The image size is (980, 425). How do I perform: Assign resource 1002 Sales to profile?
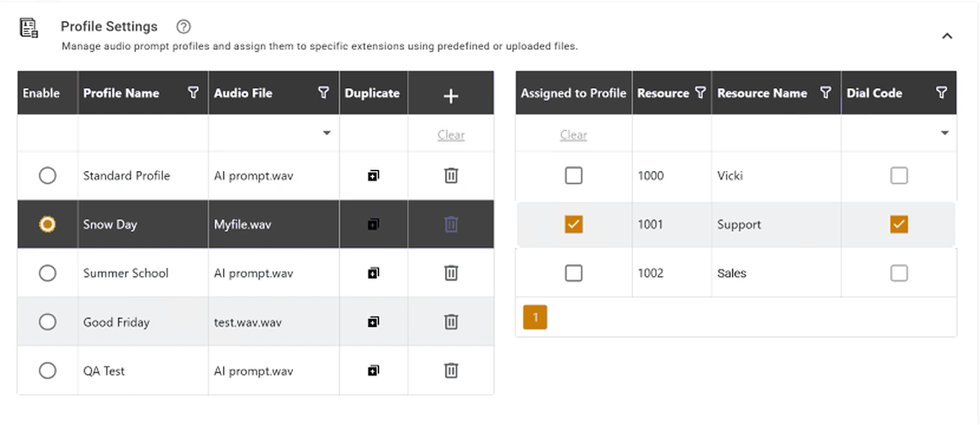point(573,273)
